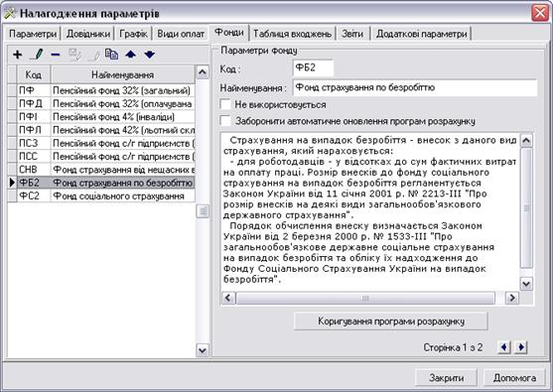Open the Види оплат tab
The height and width of the screenshot is (392, 553).
click(181, 34)
